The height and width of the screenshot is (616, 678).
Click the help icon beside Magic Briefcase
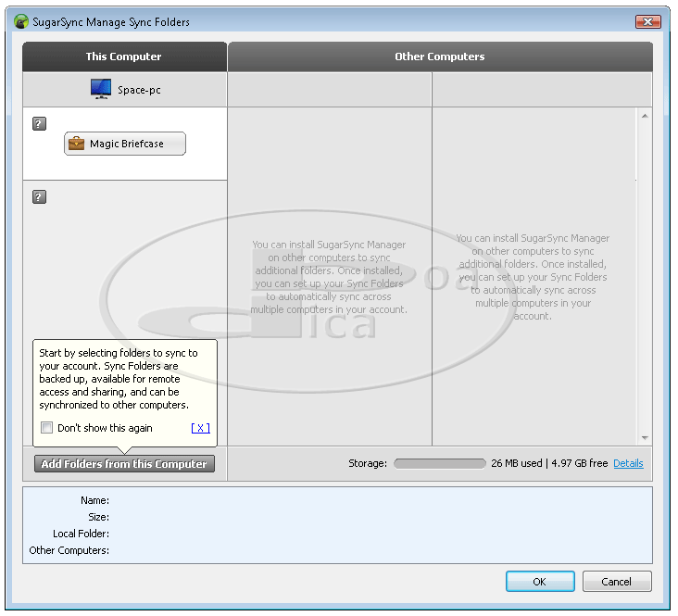click(39, 124)
